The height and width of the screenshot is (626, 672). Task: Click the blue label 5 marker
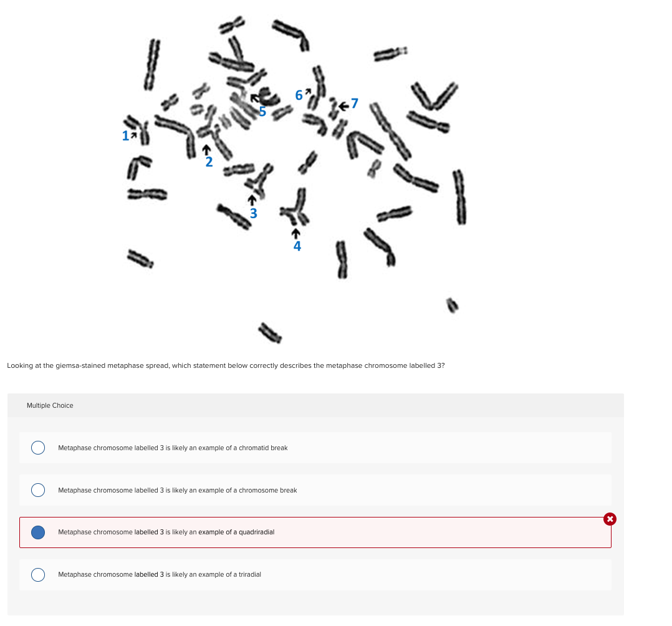coord(262,112)
